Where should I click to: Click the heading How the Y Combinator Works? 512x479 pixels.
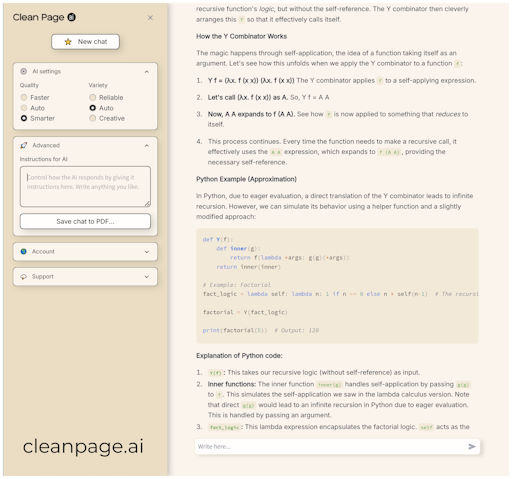coord(241,36)
